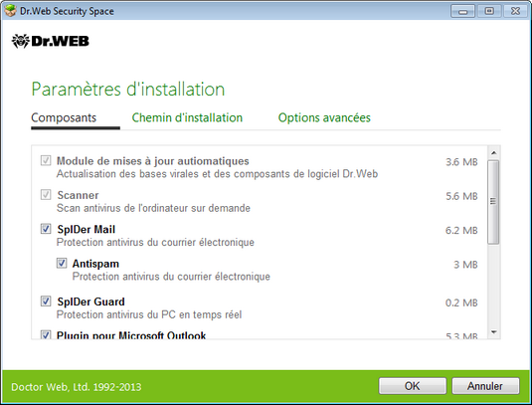
Task: Uncheck the SpIDer Mail checkbox
Action: coord(46,229)
